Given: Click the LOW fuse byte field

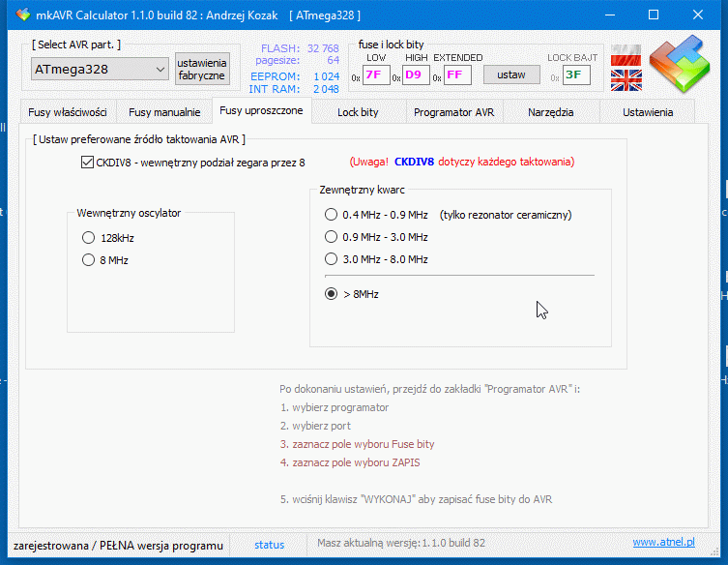Looking at the screenshot, I should (375, 75).
